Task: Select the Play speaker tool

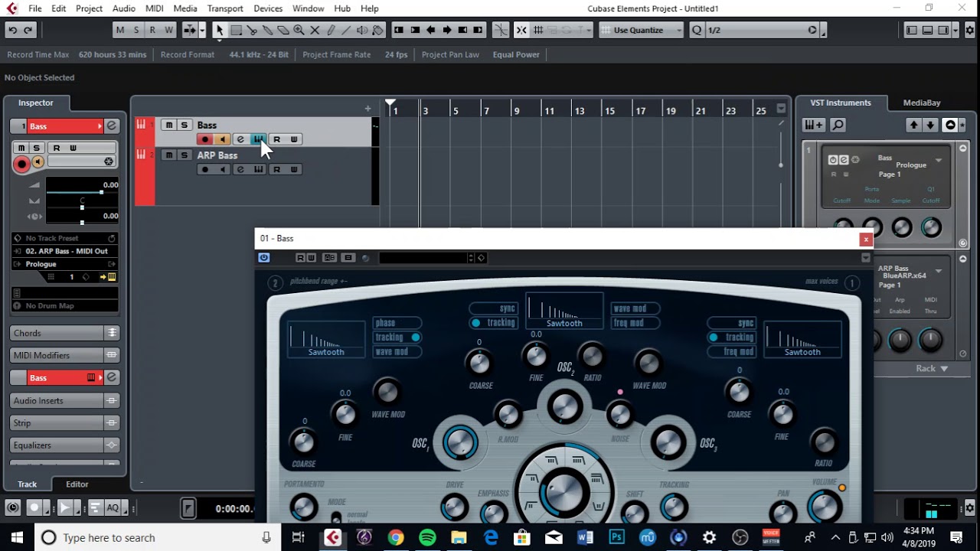Action: (x=361, y=30)
